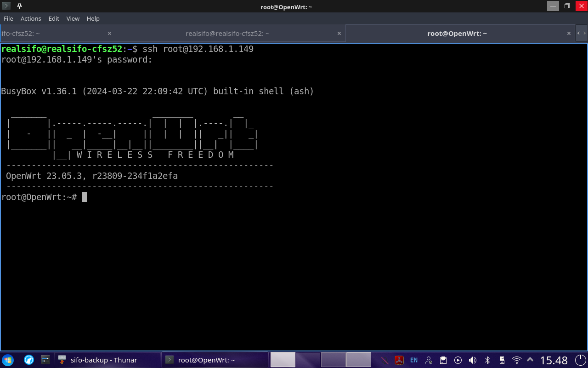Switch to third virtual desktop
Viewport: 588px width, 368px height.
tap(334, 360)
